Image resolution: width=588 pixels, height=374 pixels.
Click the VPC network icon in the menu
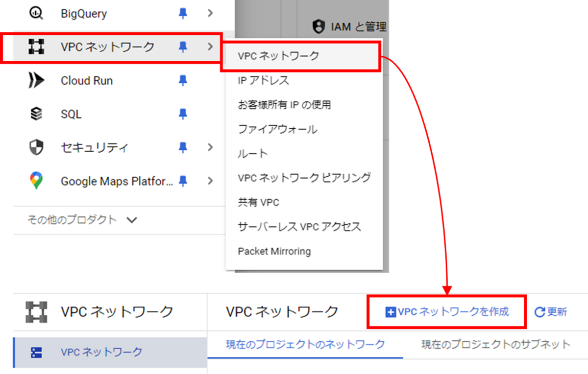[36, 47]
